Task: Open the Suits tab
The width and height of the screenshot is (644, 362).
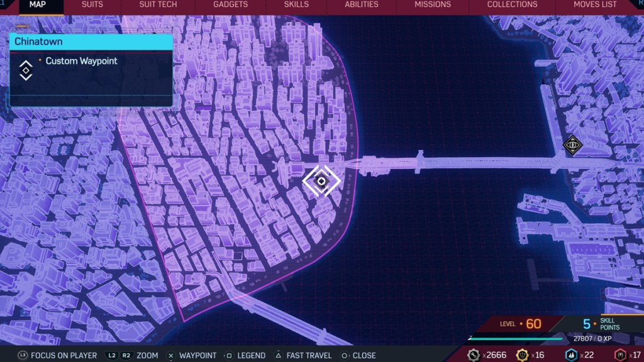Action: point(92,4)
